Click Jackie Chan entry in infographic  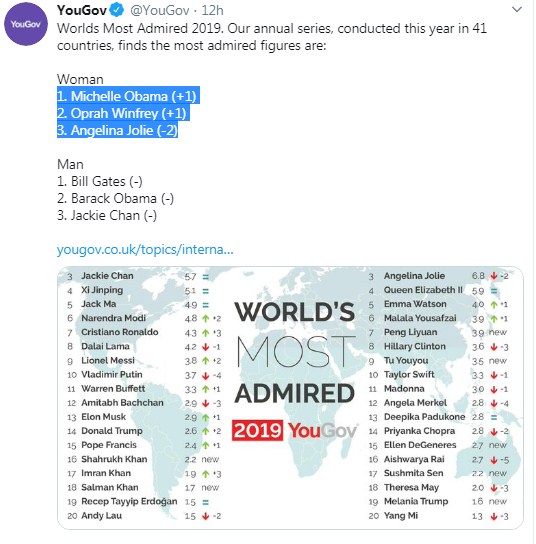coord(107,276)
